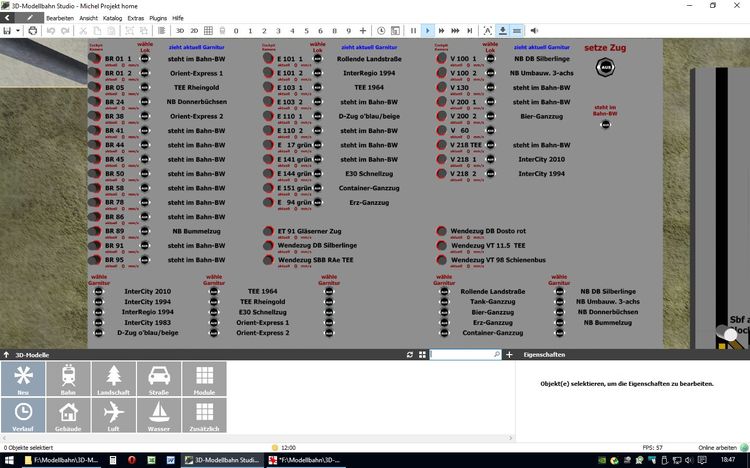
Task: Switch to the 2D view mode
Action: point(194,31)
